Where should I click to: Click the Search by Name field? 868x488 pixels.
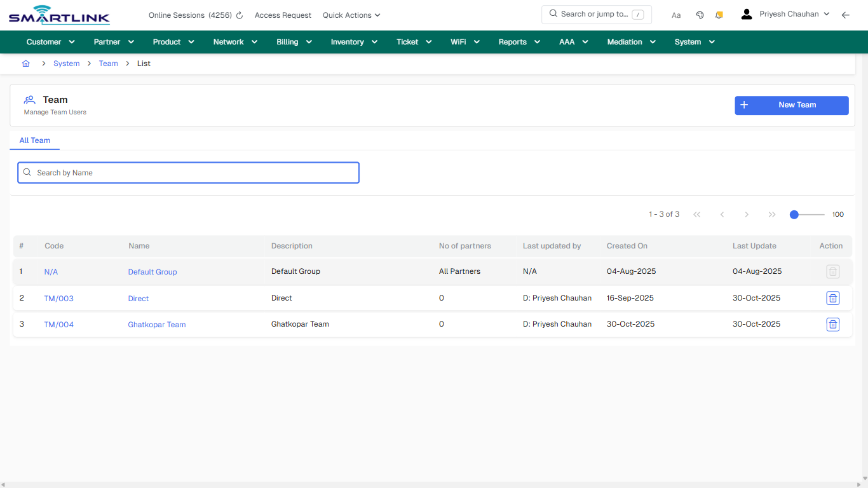188,172
